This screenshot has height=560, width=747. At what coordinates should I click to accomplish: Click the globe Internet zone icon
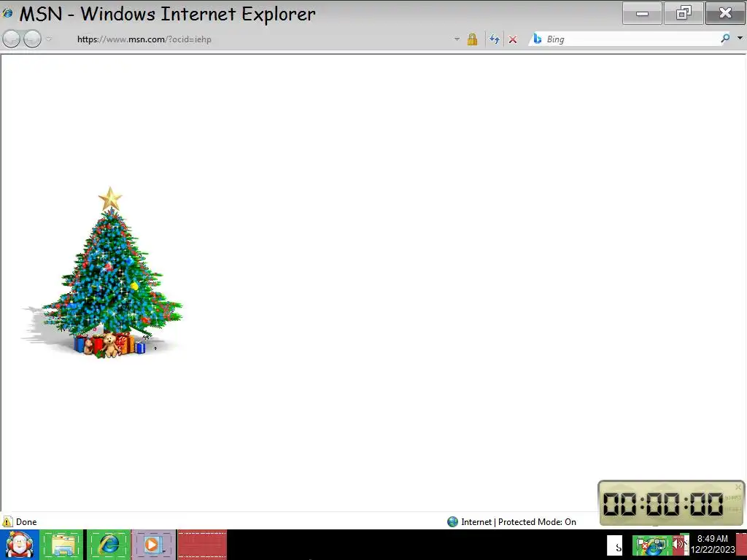452,522
